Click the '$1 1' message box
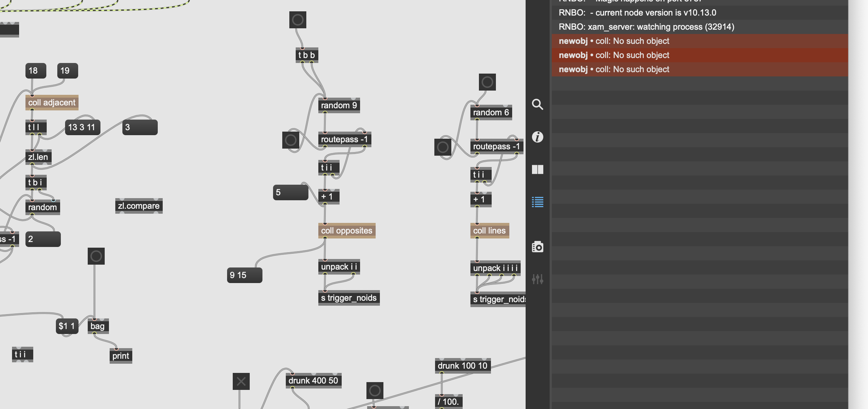The image size is (868, 409). 66,326
